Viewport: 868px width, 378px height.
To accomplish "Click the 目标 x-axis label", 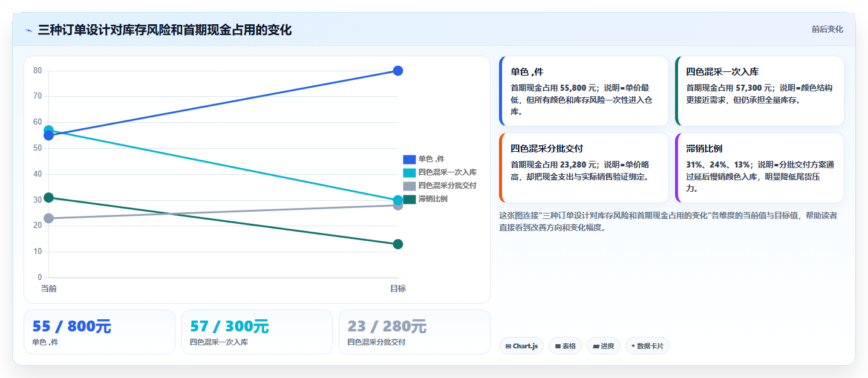I will 398,289.
